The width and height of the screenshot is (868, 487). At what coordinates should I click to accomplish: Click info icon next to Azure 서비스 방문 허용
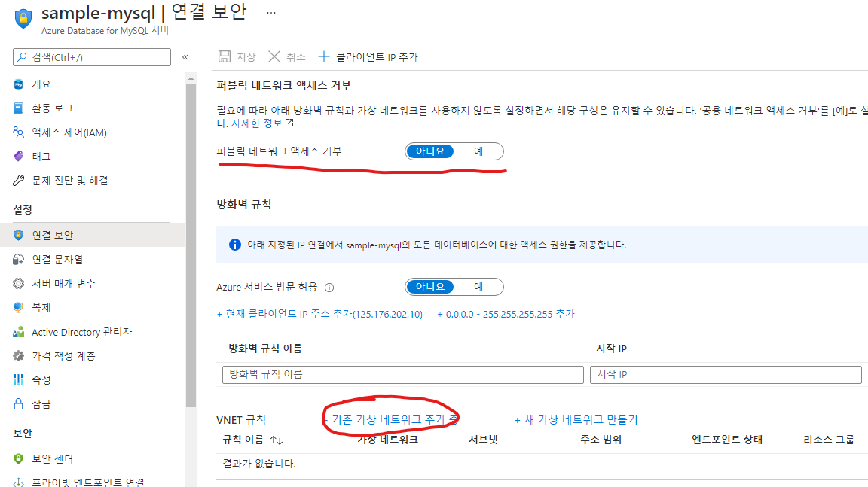tap(329, 288)
